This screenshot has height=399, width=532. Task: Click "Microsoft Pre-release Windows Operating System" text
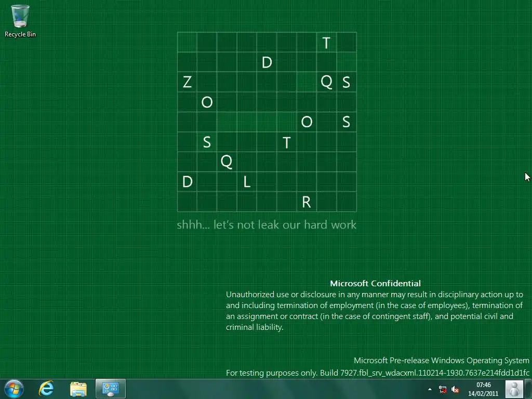pos(442,361)
